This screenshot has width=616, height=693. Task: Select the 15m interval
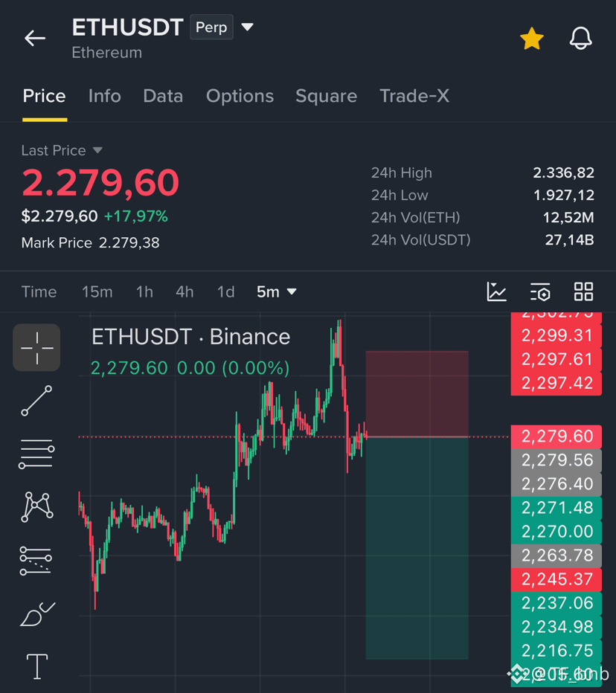pyautogui.click(x=97, y=291)
